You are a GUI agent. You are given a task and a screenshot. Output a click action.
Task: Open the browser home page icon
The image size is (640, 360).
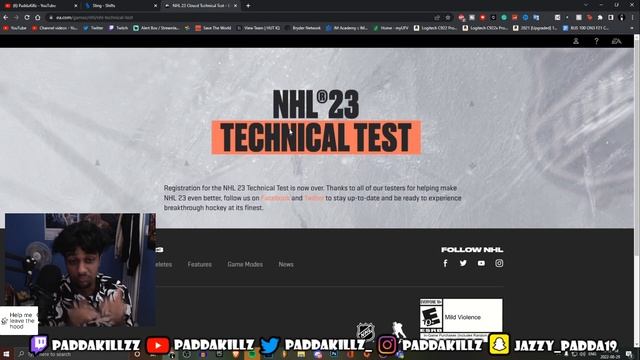pyautogui.click(x=38, y=18)
